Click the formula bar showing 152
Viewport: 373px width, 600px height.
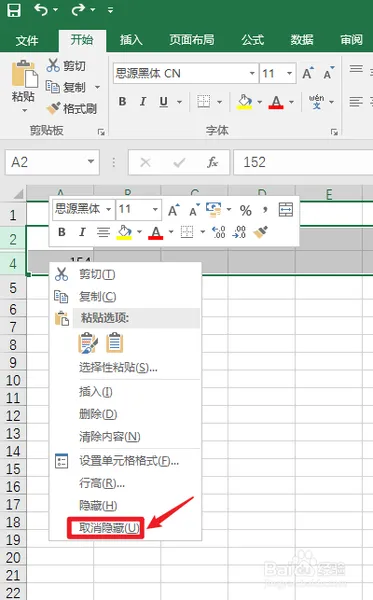click(303, 162)
